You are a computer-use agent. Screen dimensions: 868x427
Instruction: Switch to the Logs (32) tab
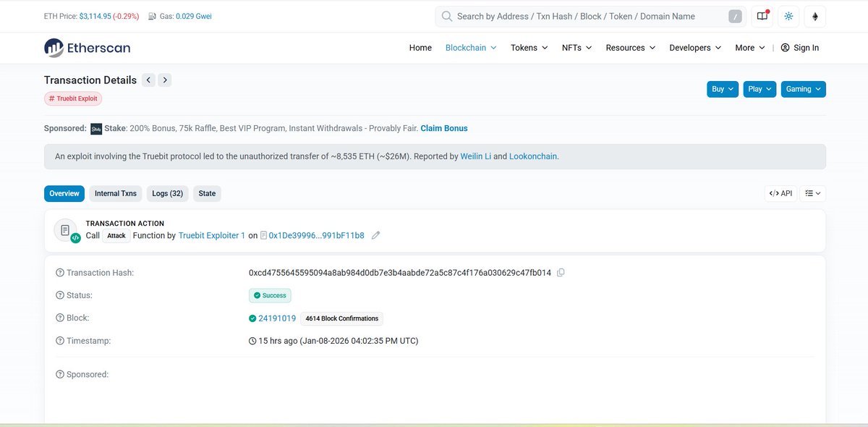(x=167, y=193)
